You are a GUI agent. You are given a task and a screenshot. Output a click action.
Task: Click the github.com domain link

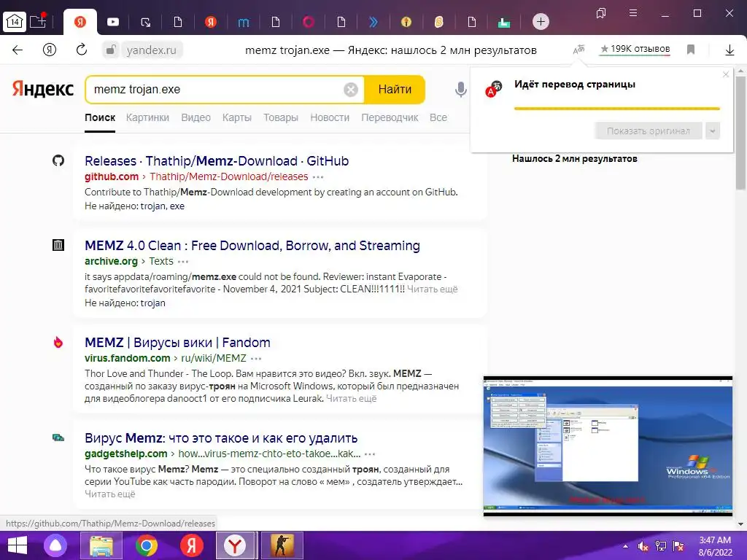112,176
